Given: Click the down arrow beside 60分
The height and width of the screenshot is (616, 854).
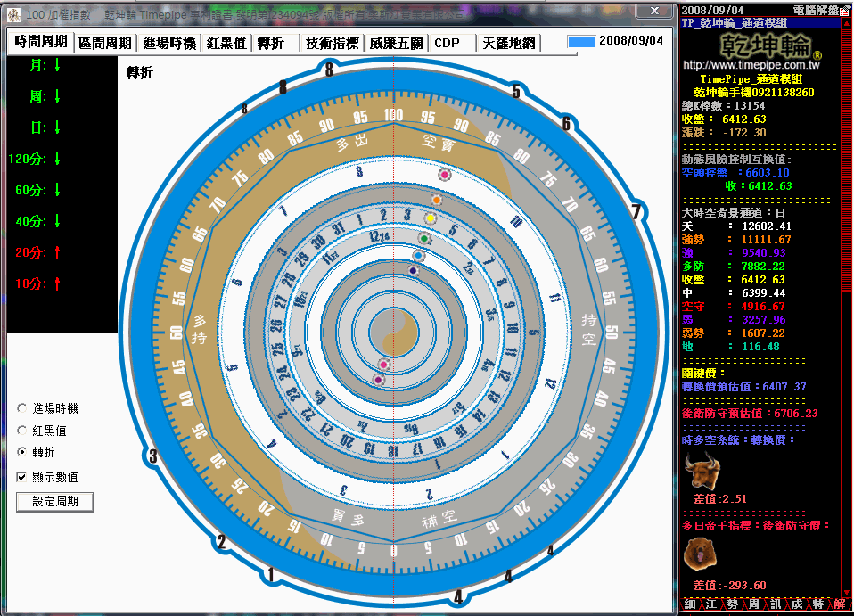Looking at the screenshot, I should click(57, 190).
